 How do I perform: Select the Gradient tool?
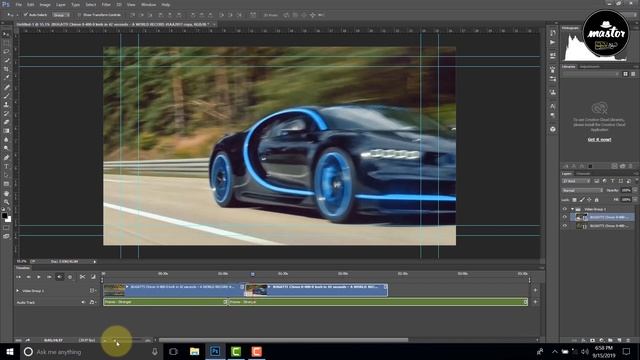6,131
